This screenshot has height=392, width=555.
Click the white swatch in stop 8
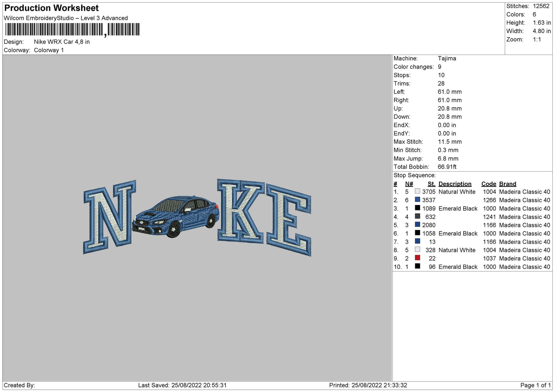(x=417, y=250)
